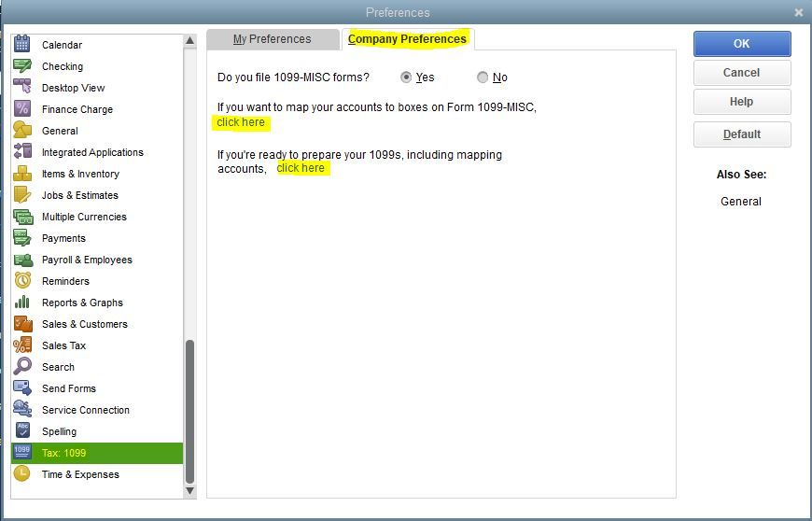Open Multiple Currencies preferences
Screen dimensions: 812x521
(x=97, y=217)
